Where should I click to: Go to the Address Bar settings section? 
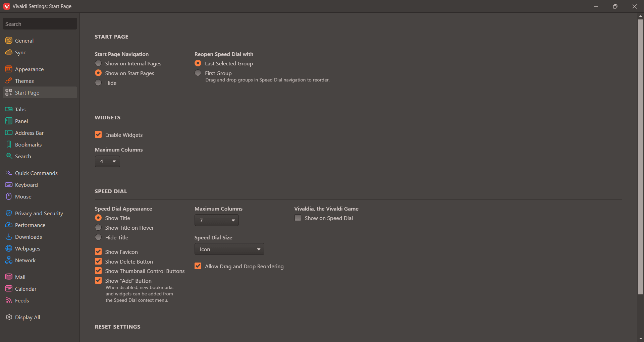click(x=29, y=133)
